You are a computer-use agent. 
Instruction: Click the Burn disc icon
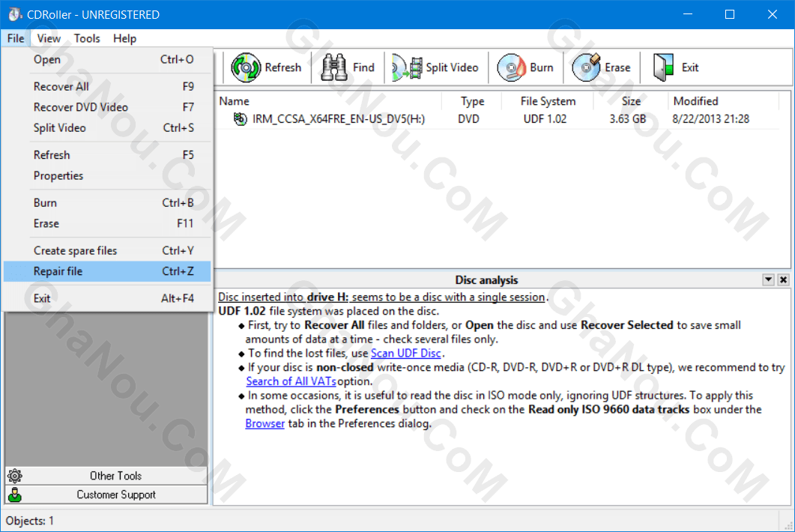tap(512, 67)
